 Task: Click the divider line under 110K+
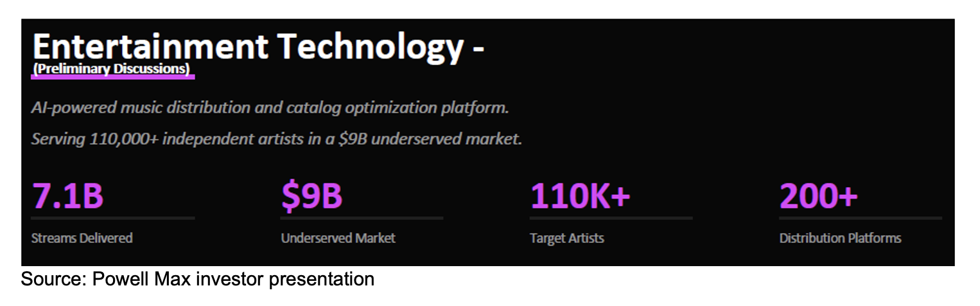click(x=611, y=219)
